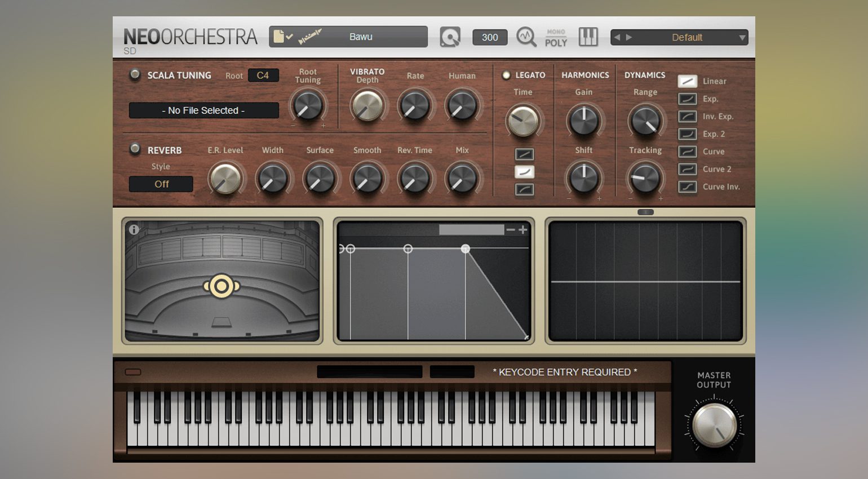Click the narrow black keycode display field
Image resolution: width=868 pixels, height=479 pixels.
click(x=452, y=372)
